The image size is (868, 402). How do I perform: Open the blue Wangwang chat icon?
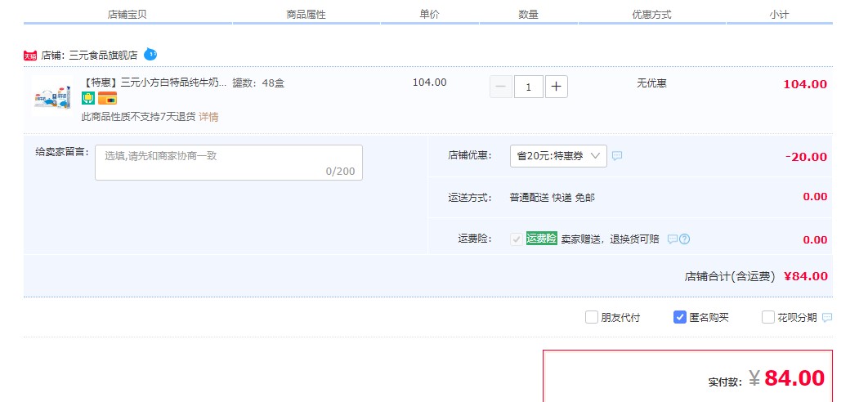pyautogui.click(x=150, y=54)
